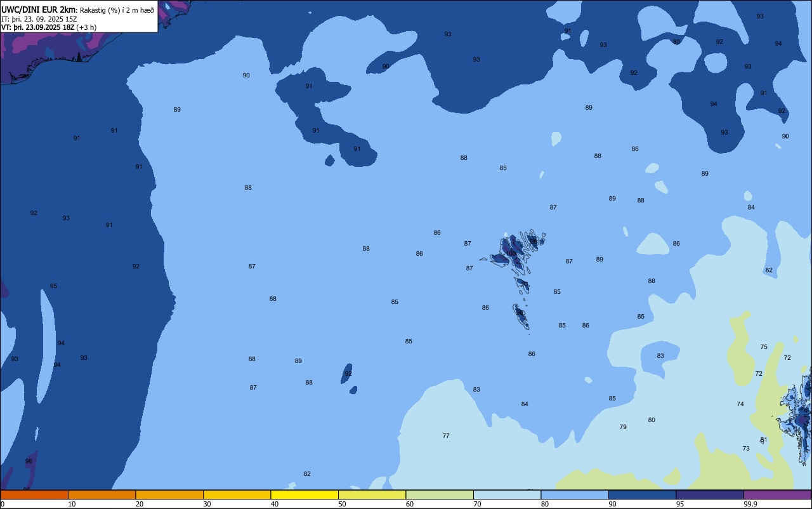The width and height of the screenshot is (812, 509).
Task: Click the navy 95–99.9 legend swatch
Action: pyautogui.click(x=710, y=494)
